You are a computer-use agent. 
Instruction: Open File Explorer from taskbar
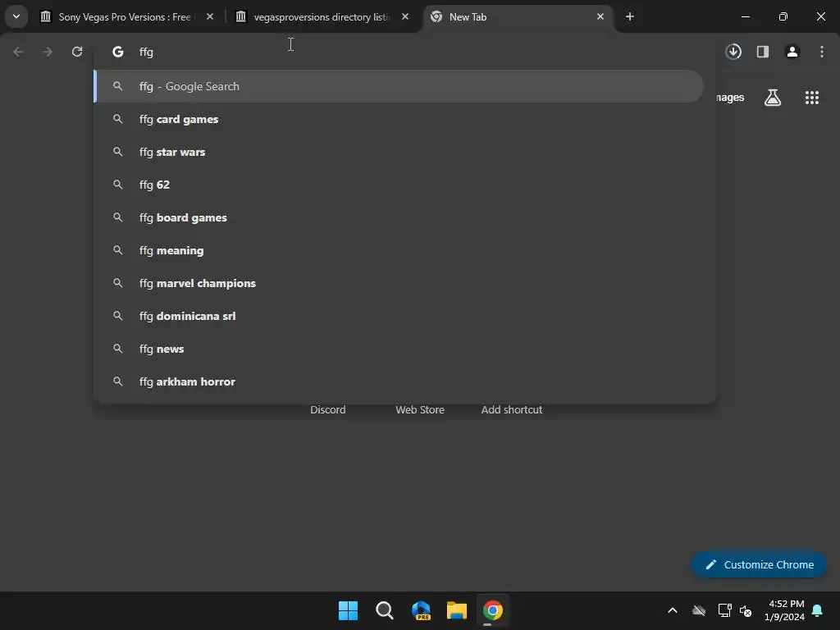(x=457, y=610)
